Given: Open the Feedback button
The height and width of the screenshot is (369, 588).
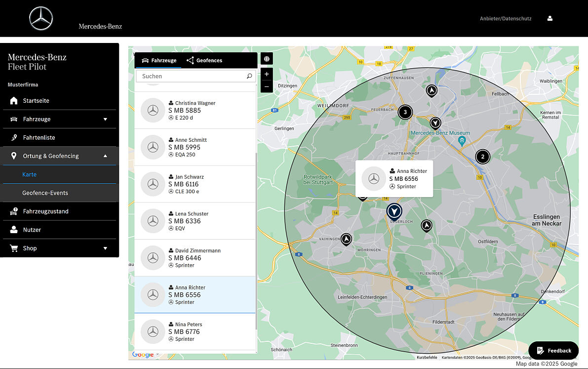Looking at the screenshot, I should coord(553,351).
